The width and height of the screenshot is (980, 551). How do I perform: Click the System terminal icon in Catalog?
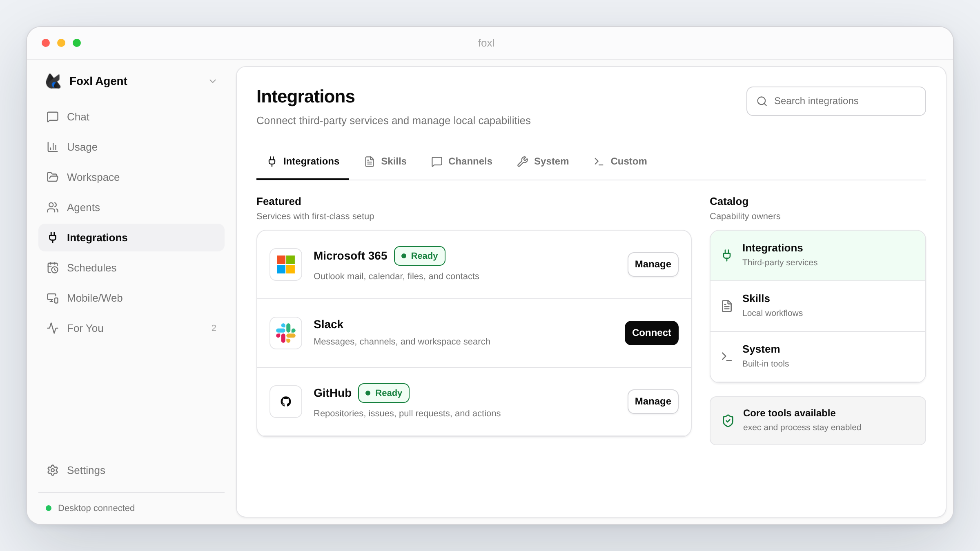pos(727,357)
